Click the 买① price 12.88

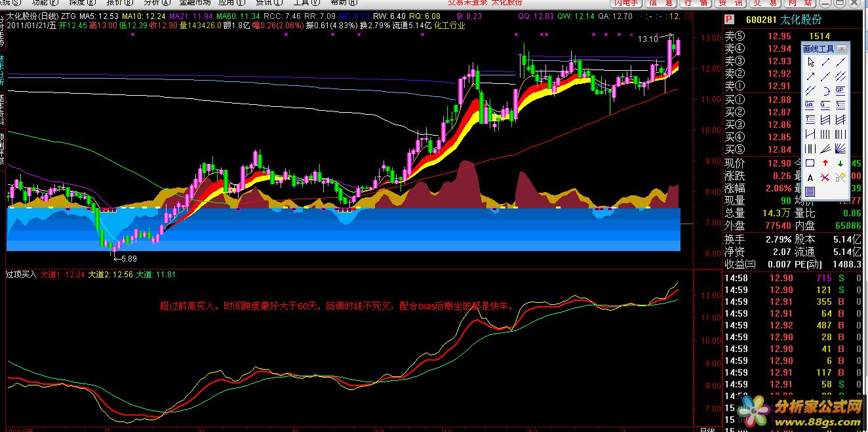pos(779,100)
